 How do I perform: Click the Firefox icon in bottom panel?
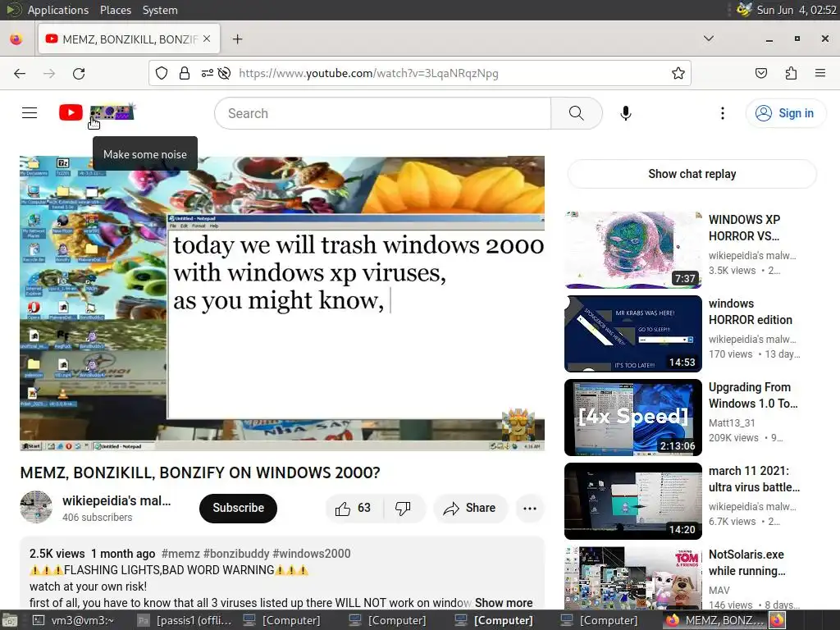tap(778, 620)
